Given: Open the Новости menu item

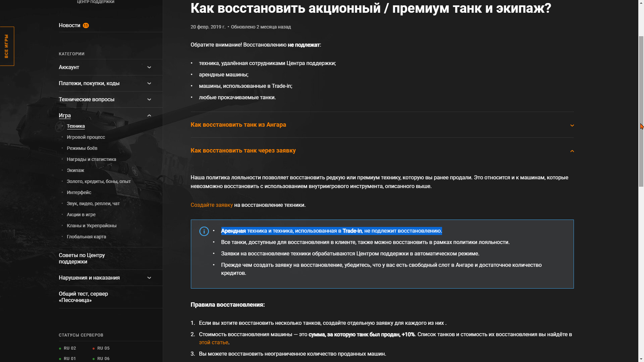Looking at the screenshot, I should 69,25.
